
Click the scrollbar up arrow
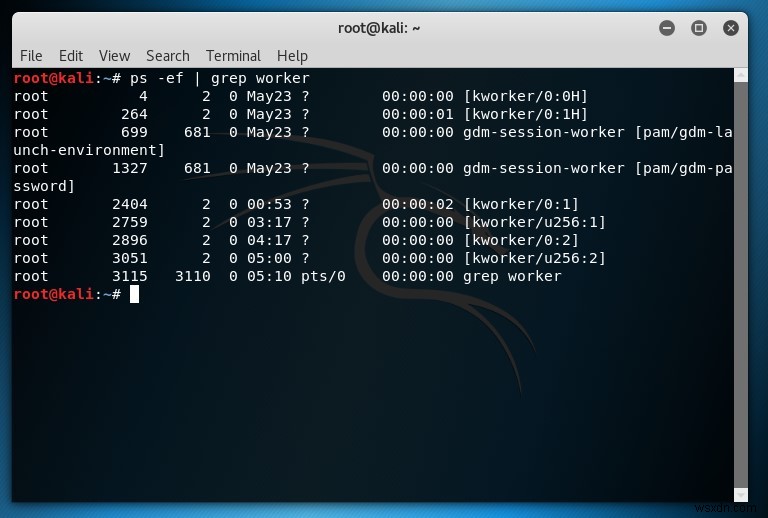click(741, 75)
